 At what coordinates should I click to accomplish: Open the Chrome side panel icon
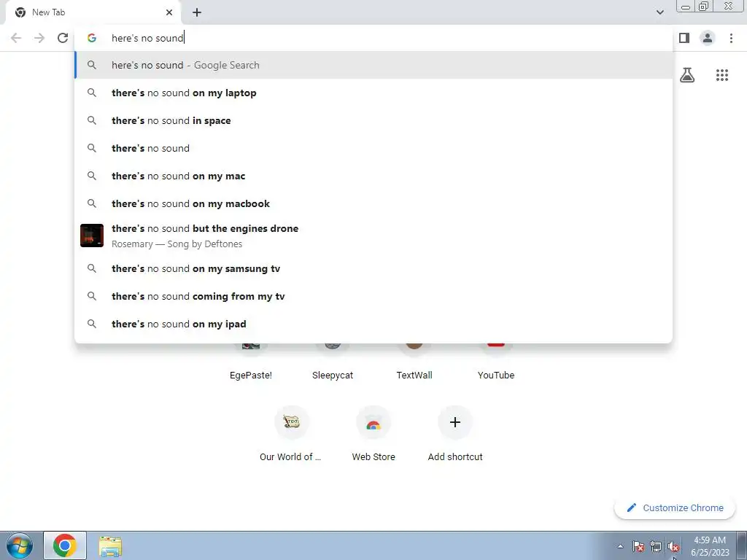click(684, 38)
